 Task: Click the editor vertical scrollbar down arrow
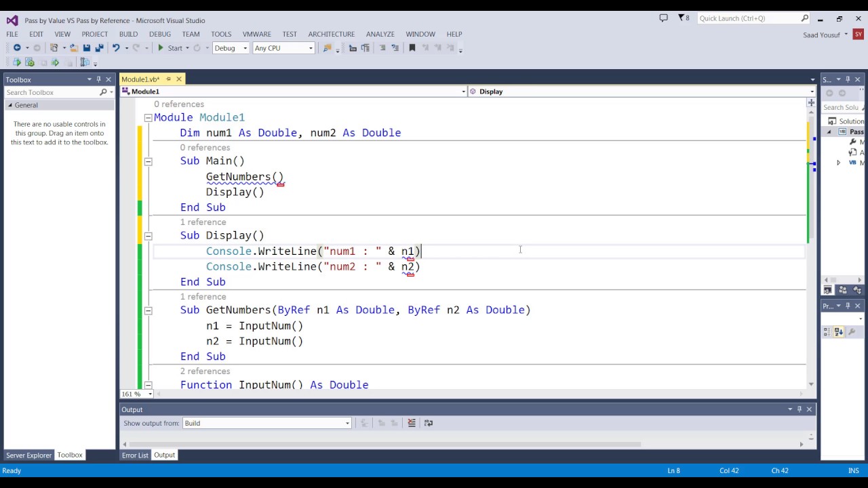point(811,384)
